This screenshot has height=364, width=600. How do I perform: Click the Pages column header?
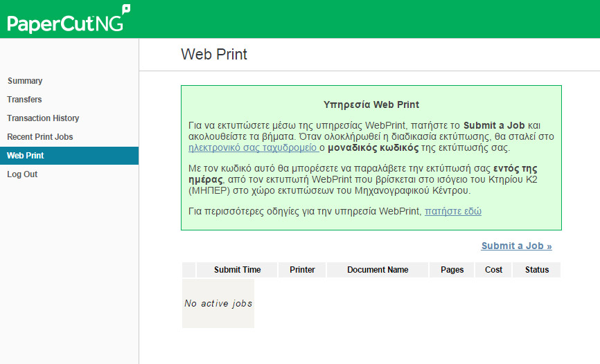tap(452, 270)
